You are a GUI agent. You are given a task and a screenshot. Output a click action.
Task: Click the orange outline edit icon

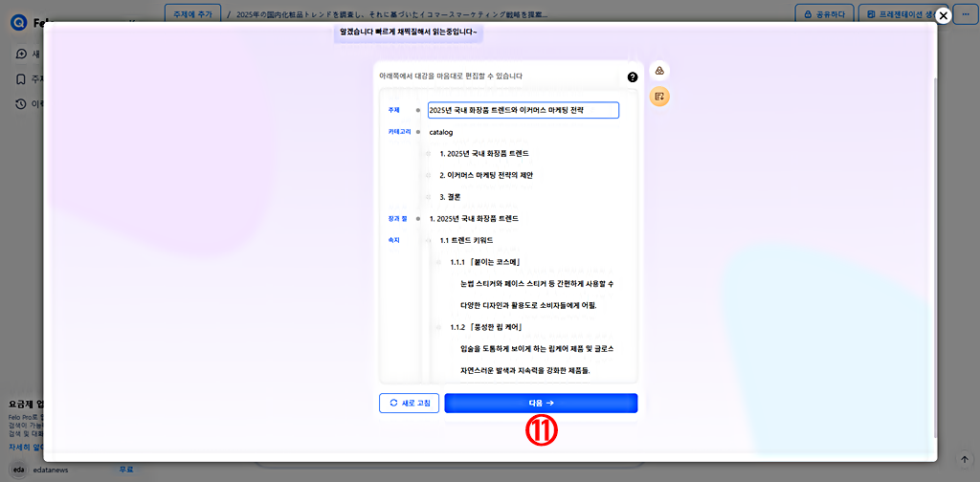point(659,97)
